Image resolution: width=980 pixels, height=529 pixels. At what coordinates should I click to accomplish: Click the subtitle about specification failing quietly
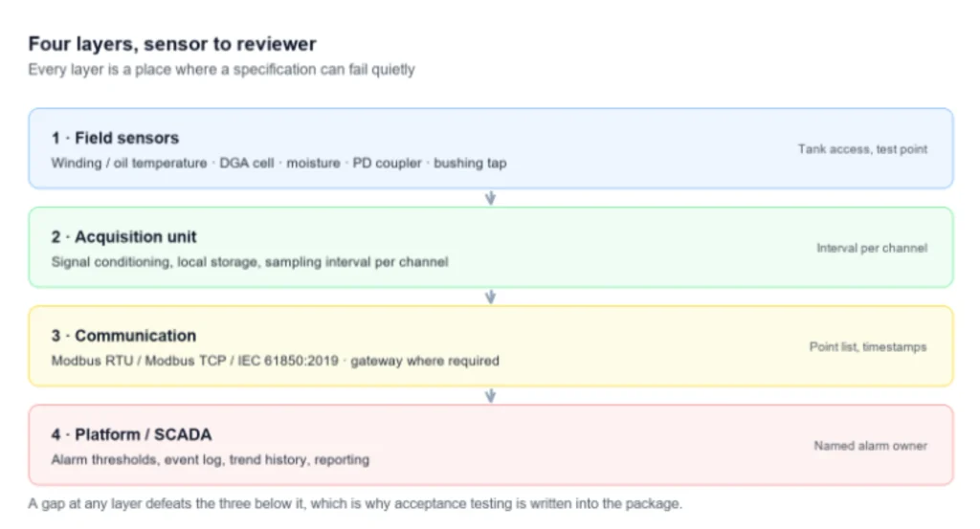pyautogui.click(x=221, y=69)
